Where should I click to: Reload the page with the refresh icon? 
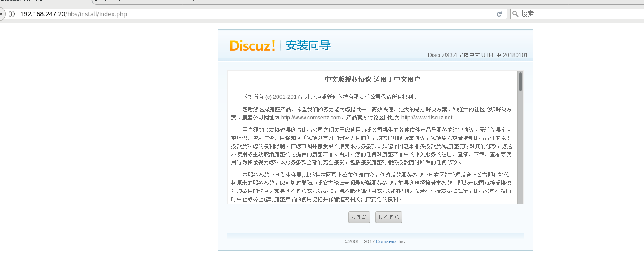(x=499, y=14)
